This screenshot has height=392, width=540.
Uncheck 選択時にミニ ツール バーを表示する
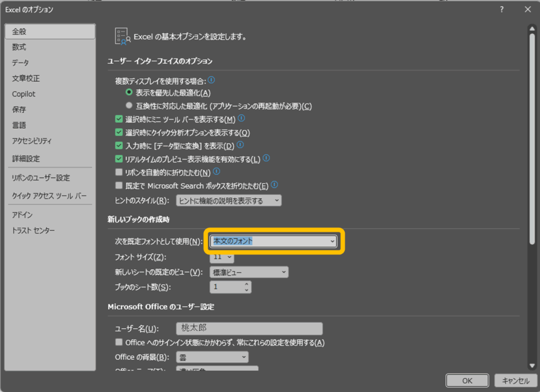tap(119, 119)
